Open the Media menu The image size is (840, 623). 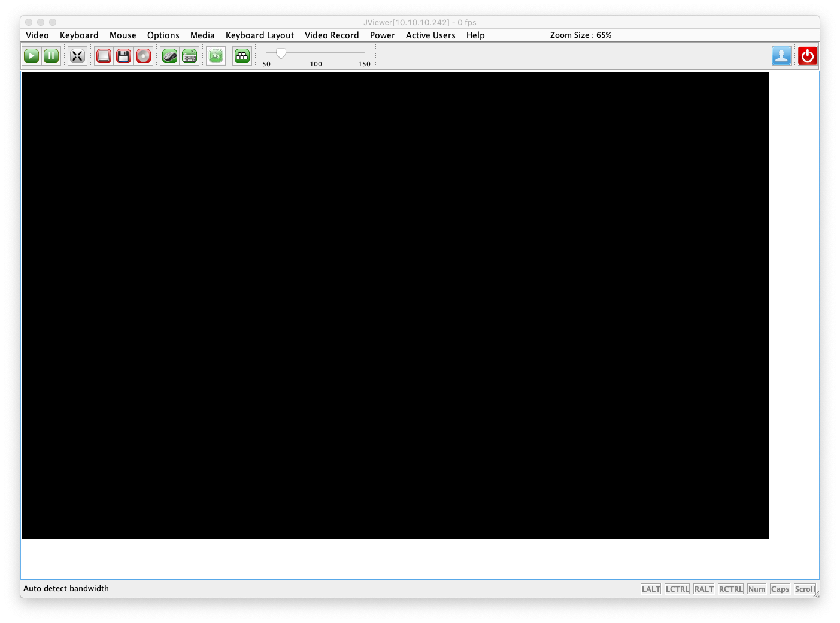pos(202,35)
